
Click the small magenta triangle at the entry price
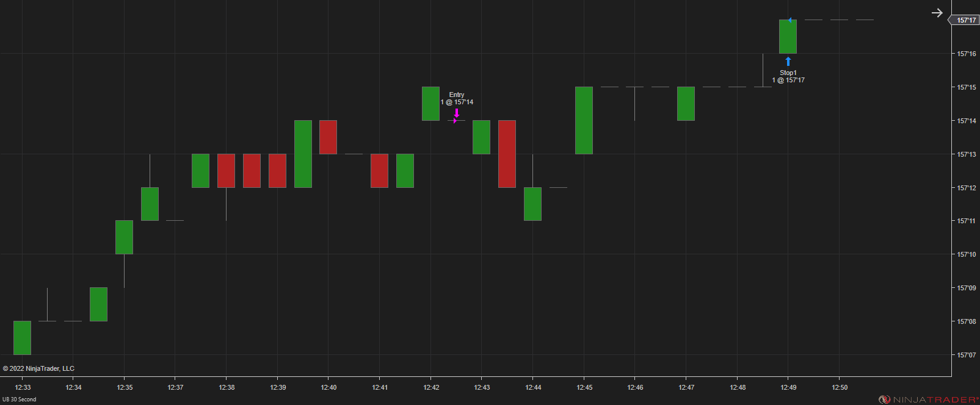pos(455,121)
